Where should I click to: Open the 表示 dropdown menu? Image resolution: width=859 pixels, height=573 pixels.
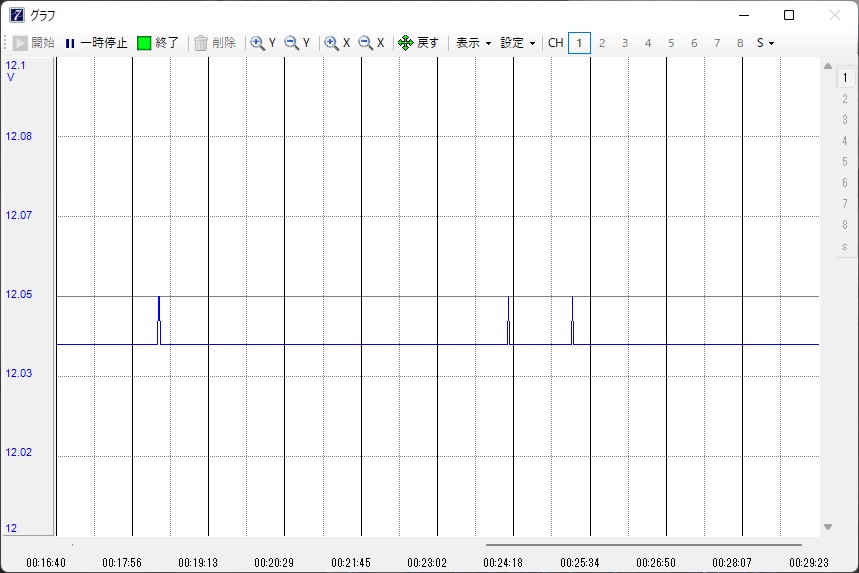point(473,43)
